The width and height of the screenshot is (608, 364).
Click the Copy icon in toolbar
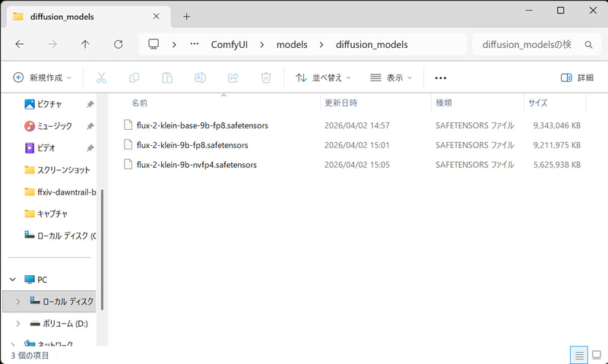tap(135, 78)
